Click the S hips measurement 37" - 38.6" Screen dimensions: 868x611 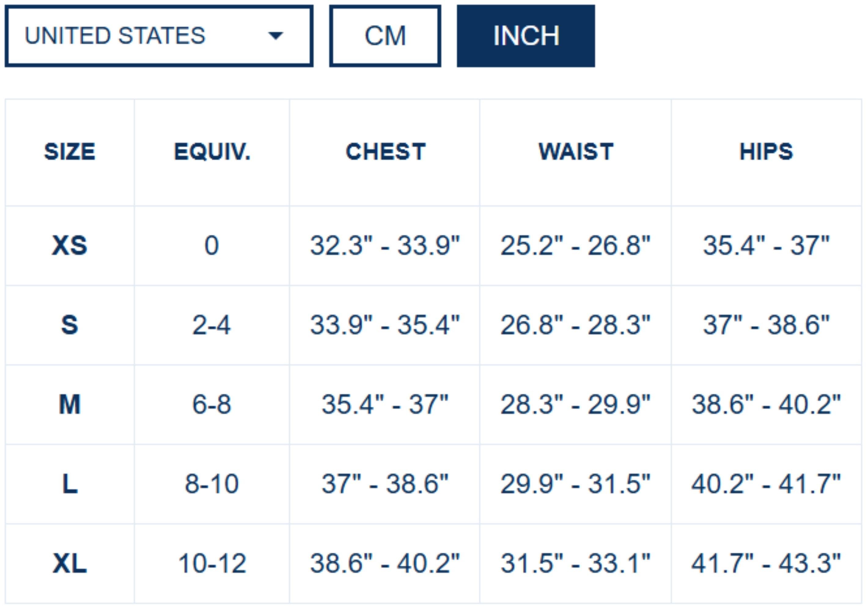[x=766, y=325]
